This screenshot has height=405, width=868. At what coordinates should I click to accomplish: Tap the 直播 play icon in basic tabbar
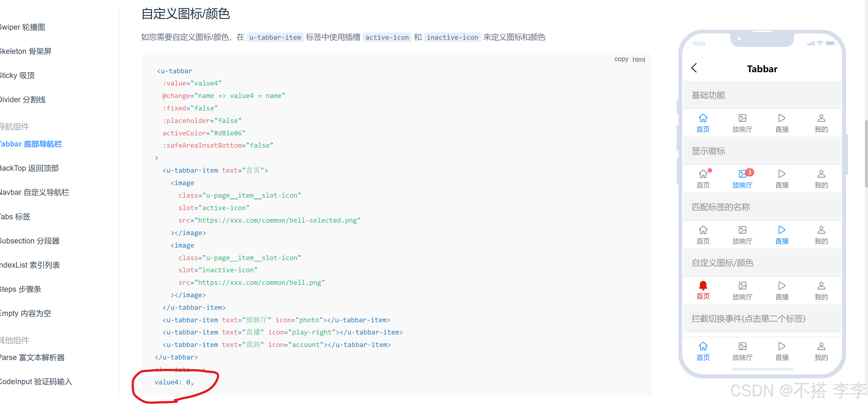[x=782, y=119]
